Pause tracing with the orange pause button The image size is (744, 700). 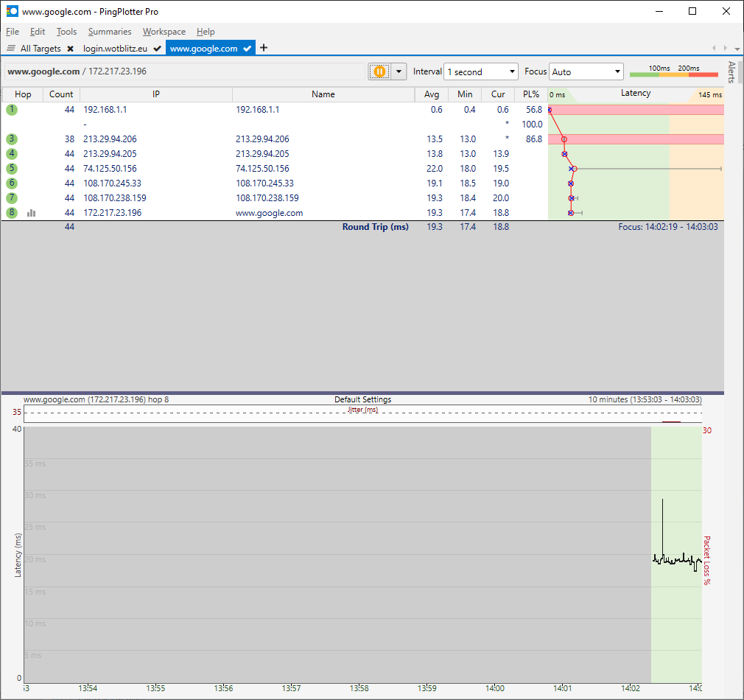[379, 71]
